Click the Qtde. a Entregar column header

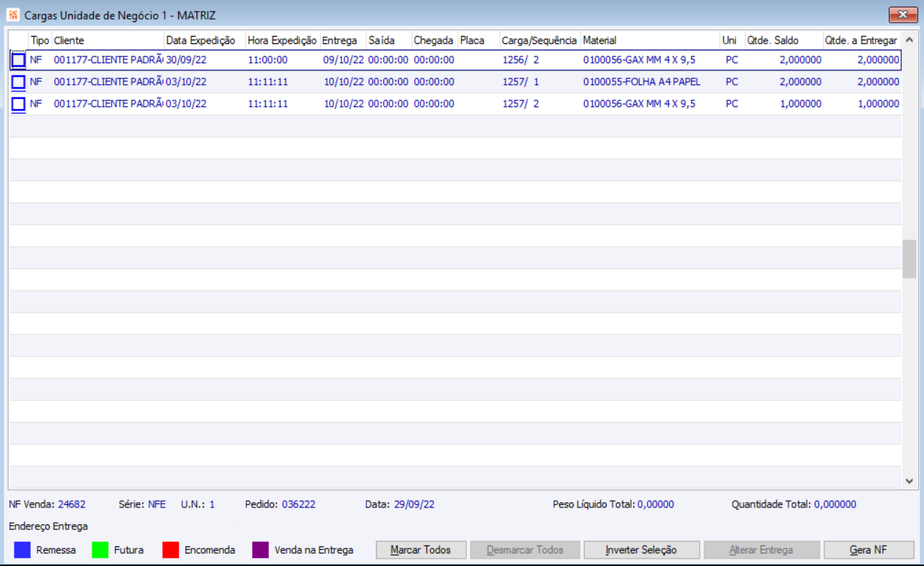862,40
